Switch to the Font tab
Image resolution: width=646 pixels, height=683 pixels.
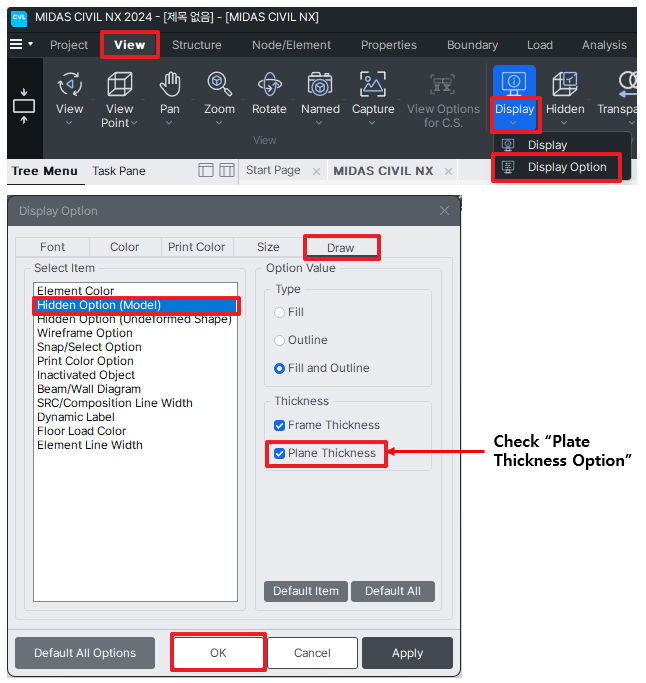click(52, 247)
